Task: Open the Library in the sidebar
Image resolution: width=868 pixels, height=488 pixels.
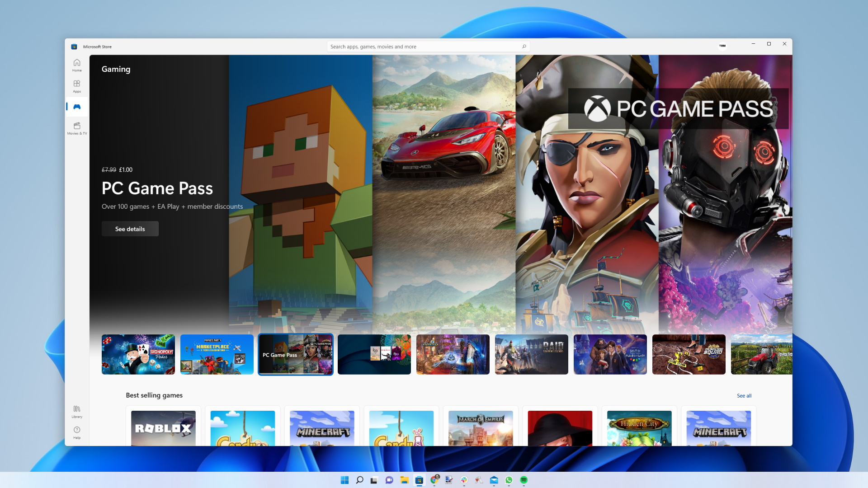Action: tap(77, 412)
